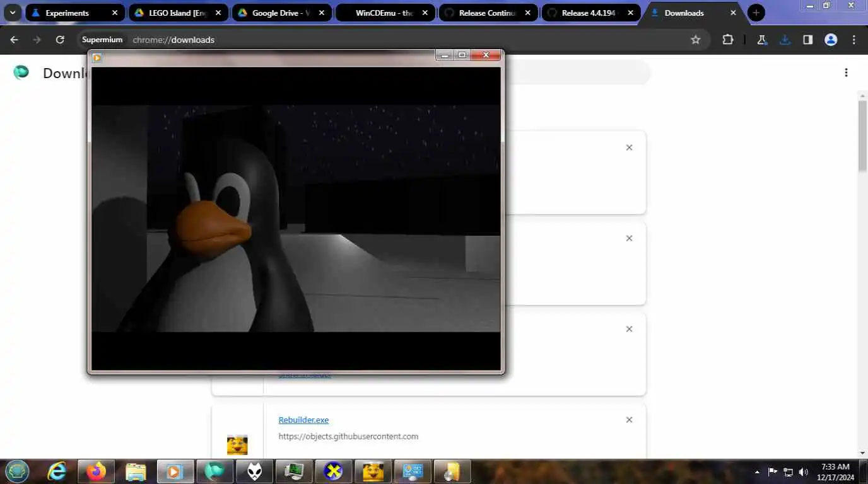Open the tab search dropdown arrow
This screenshot has width=868, height=484.
(x=12, y=13)
